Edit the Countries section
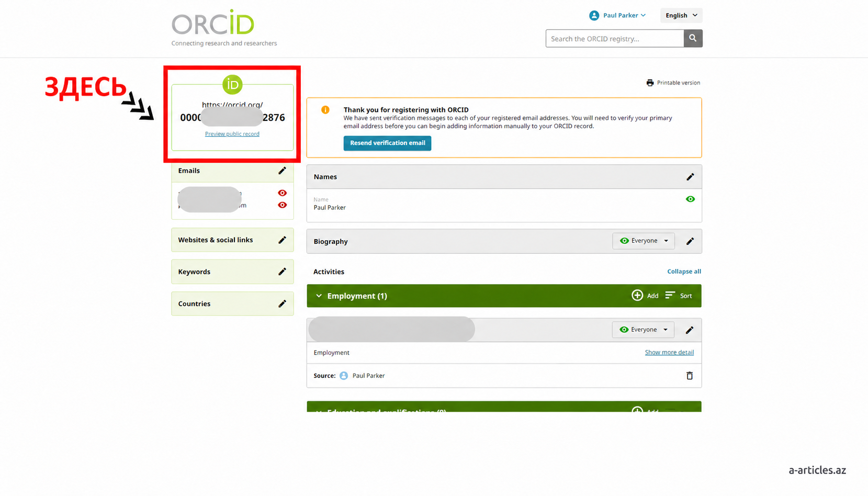 point(282,303)
